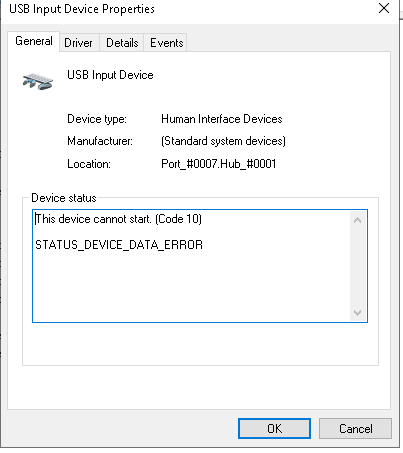Click the USB Input Device name label

[110, 75]
